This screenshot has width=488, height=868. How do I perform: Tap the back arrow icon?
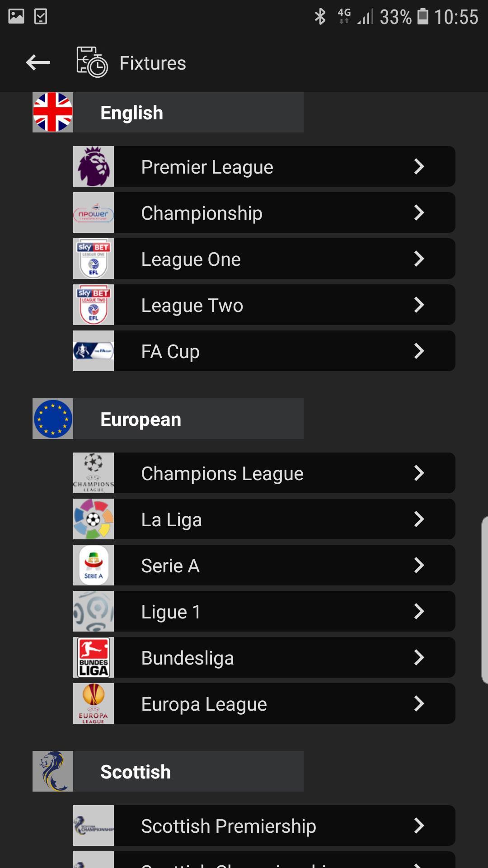pyautogui.click(x=38, y=62)
